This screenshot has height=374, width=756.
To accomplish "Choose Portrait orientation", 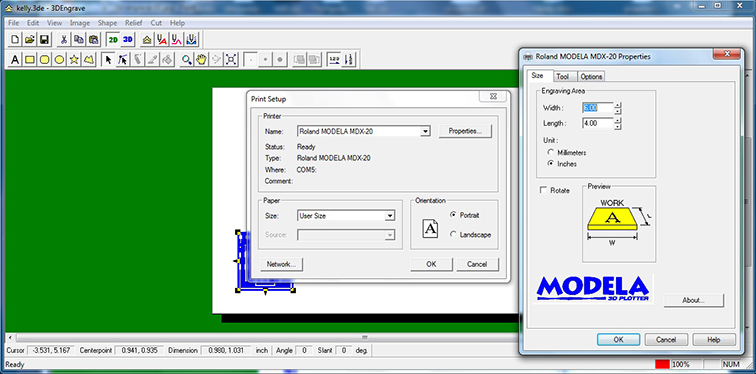I will (453, 215).
